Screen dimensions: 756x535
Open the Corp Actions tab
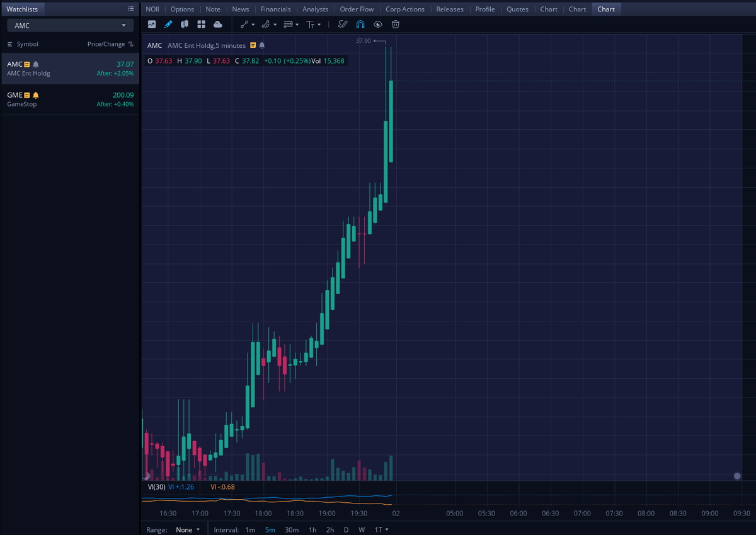coord(405,9)
